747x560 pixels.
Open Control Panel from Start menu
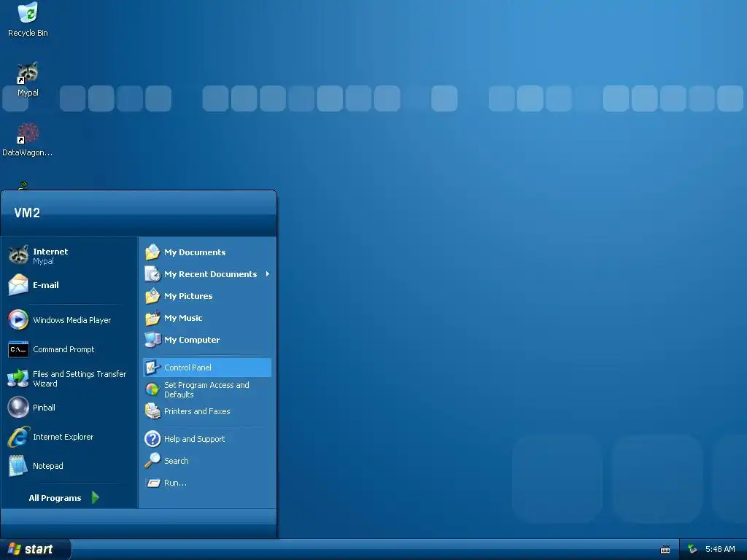click(x=207, y=367)
